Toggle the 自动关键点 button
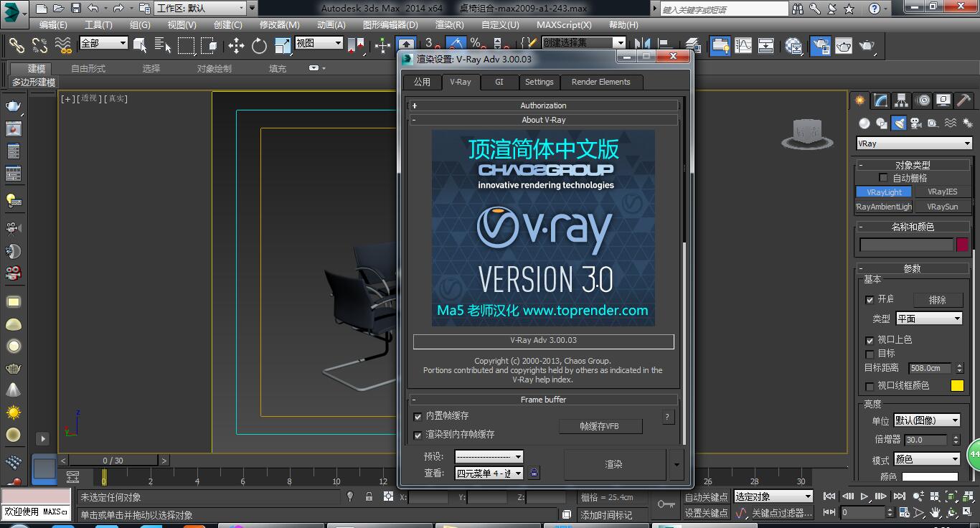Image resolution: width=980 pixels, height=528 pixels. (706, 496)
